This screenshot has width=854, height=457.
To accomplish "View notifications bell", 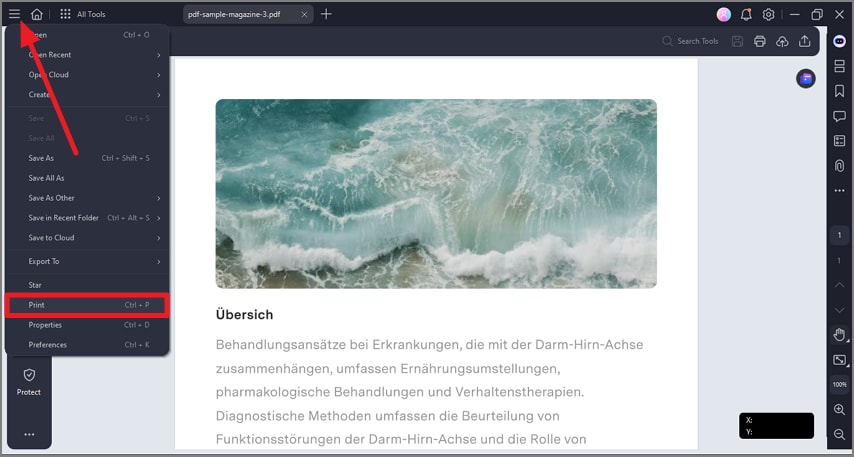I will (746, 15).
